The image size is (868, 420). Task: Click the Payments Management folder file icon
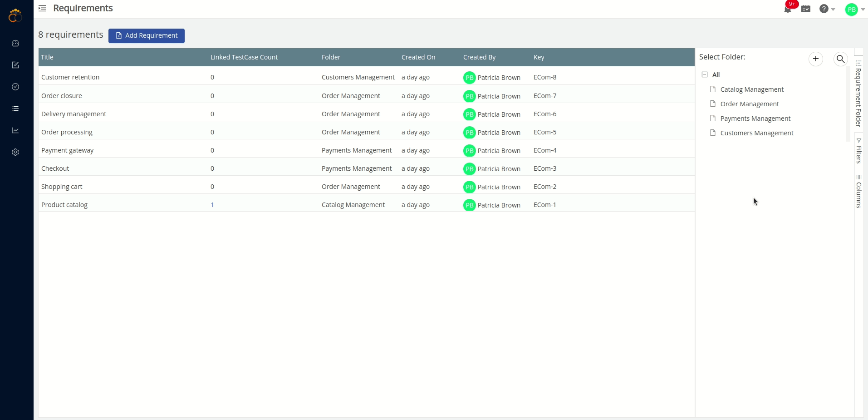(x=713, y=118)
